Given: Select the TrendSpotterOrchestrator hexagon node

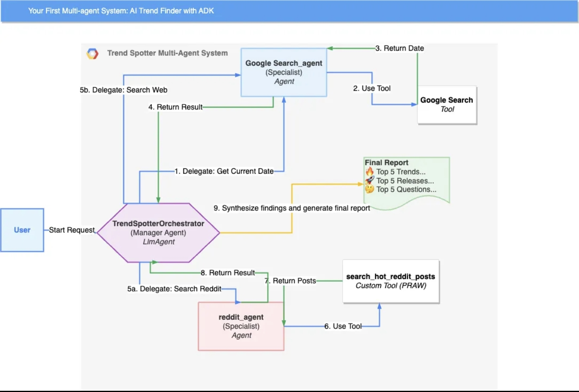Looking at the screenshot, I should [x=158, y=233].
